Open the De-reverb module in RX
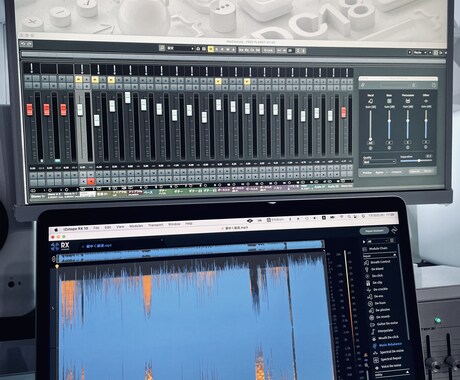This screenshot has height=380, width=460. point(380,317)
